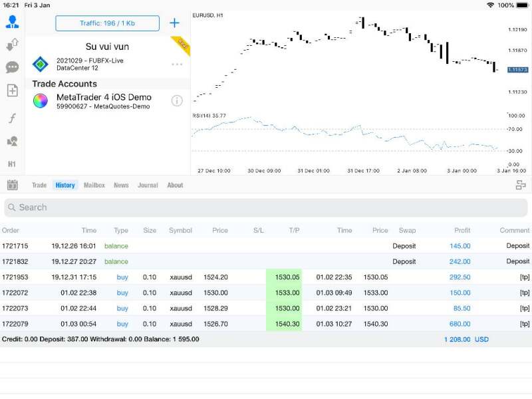Screen dimensions: 532x399
Task: Select the History tab
Action: pyautogui.click(x=65, y=186)
